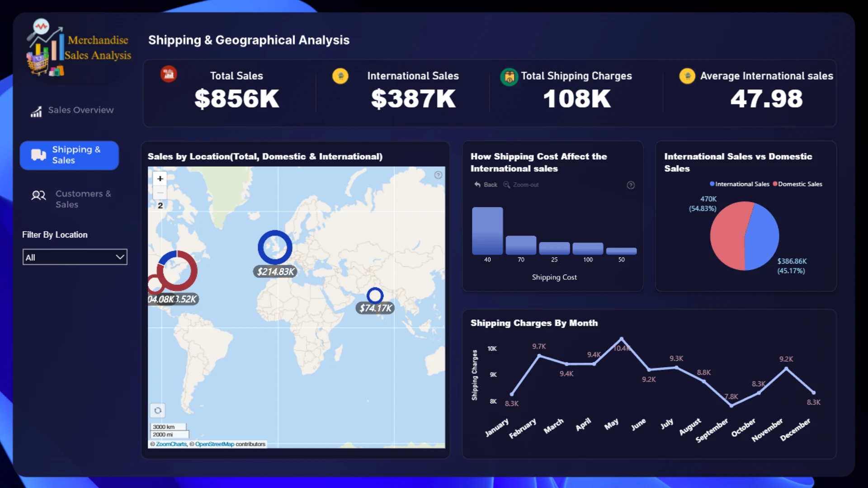Click the map reset refresh icon
868x488 pixels.
pyautogui.click(x=158, y=411)
